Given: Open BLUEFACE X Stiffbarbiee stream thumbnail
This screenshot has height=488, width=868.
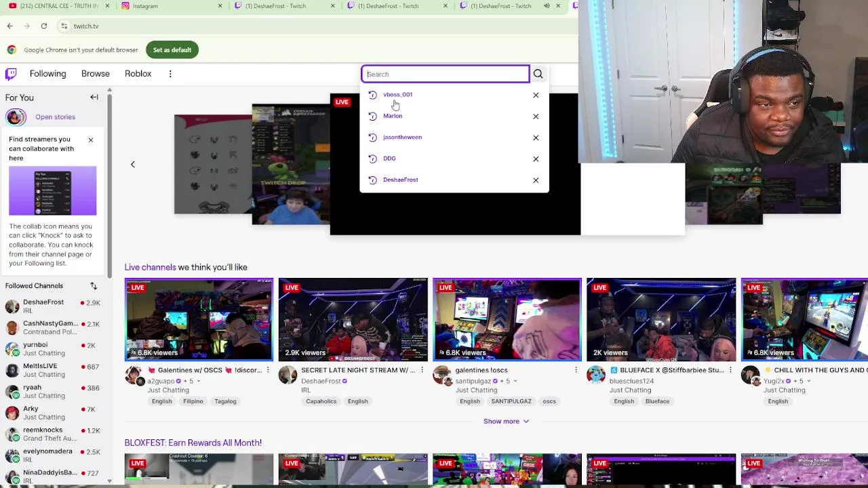Looking at the screenshot, I should click(x=661, y=319).
